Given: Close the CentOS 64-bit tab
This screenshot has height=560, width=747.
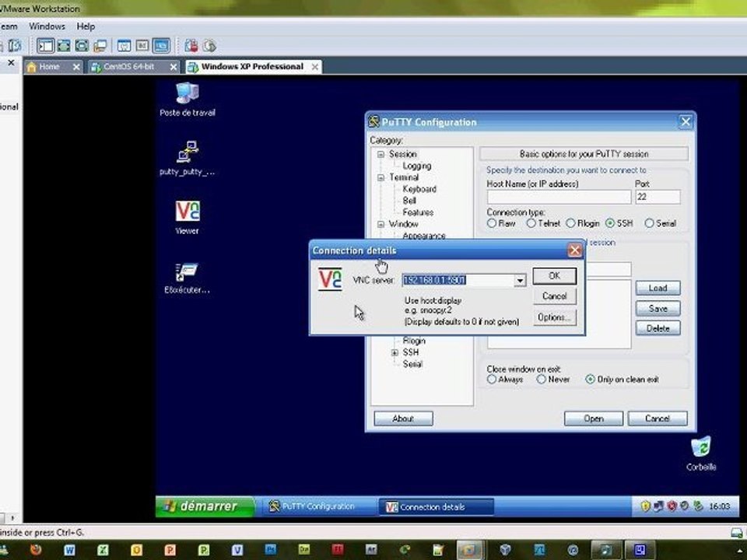Looking at the screenshot, I should tap(174, 67).
